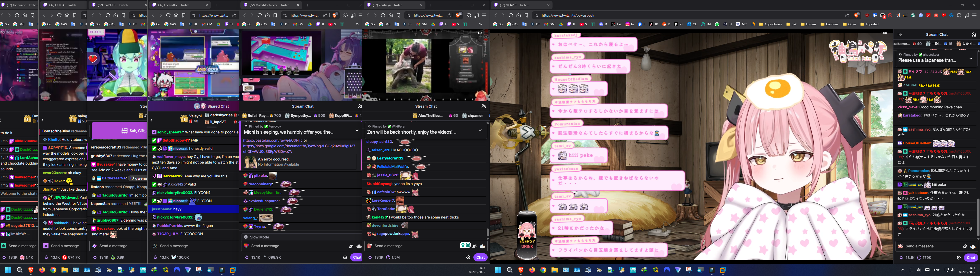Select the PiaPiUFO Twitch tab
Screen dimensions: 980x276
(x=118, y=5)
